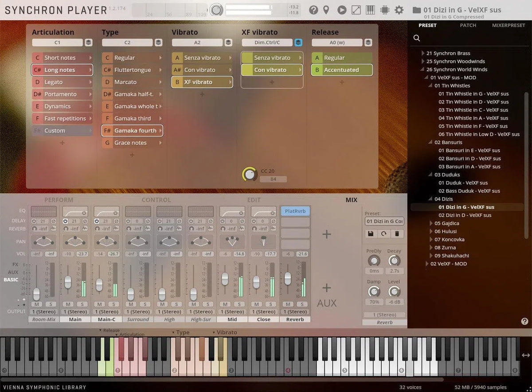
Task: Switch to the PATCH tab
Action: pyautogui.click(x=468, y=25)
